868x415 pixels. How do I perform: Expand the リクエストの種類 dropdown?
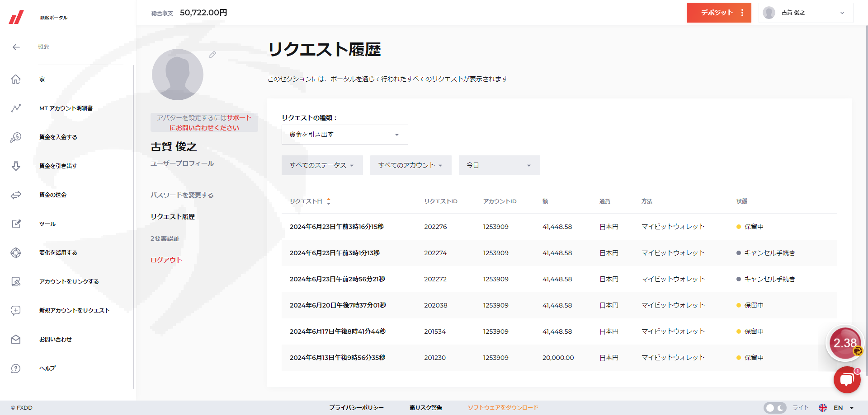[344, 135]
